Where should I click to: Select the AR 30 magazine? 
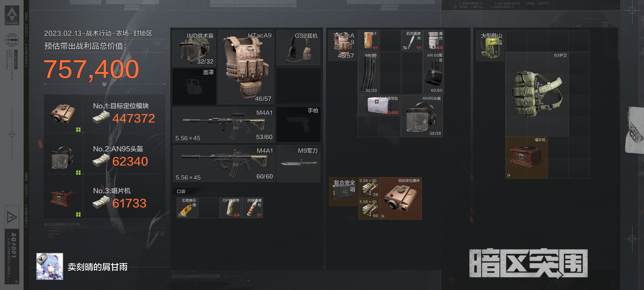[x=369, y=73]
